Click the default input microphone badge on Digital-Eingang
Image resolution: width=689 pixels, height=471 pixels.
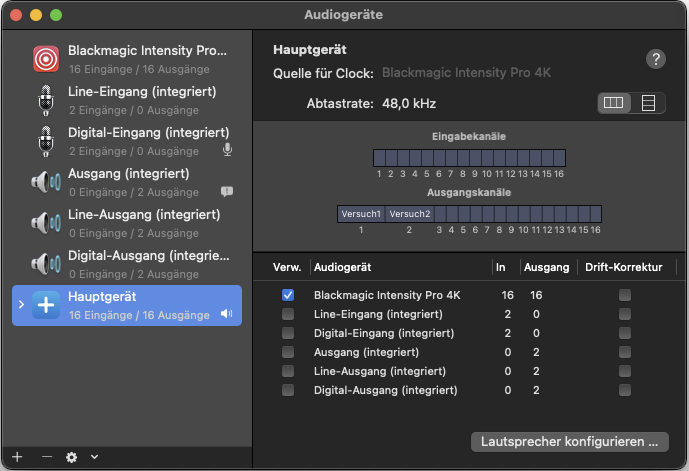point(227,150)
